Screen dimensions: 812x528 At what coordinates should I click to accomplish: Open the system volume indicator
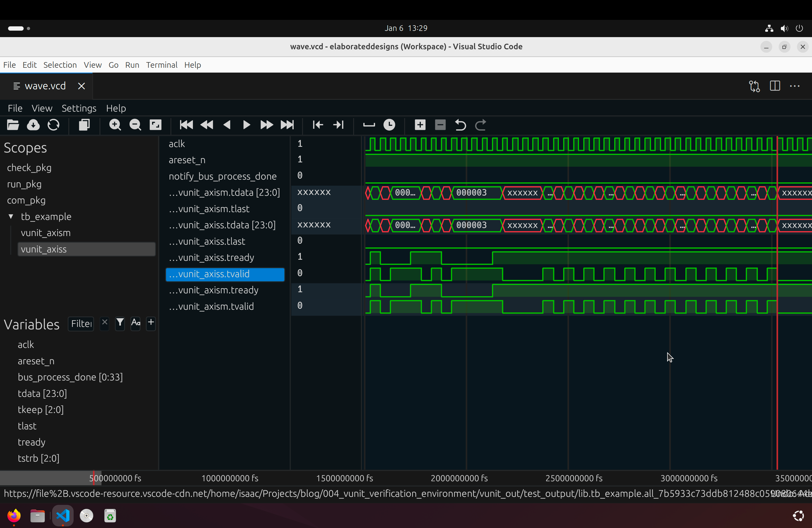(784, 28)
